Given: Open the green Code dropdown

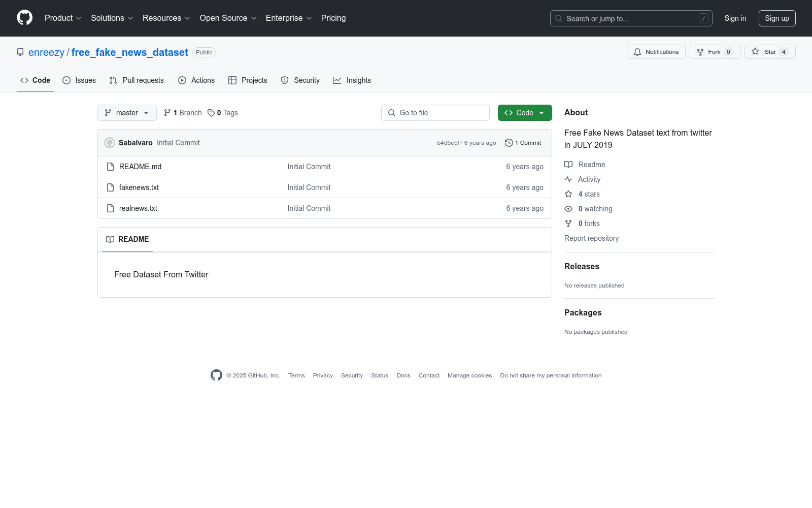Looking at the screenshot, I should pos(525,113).
